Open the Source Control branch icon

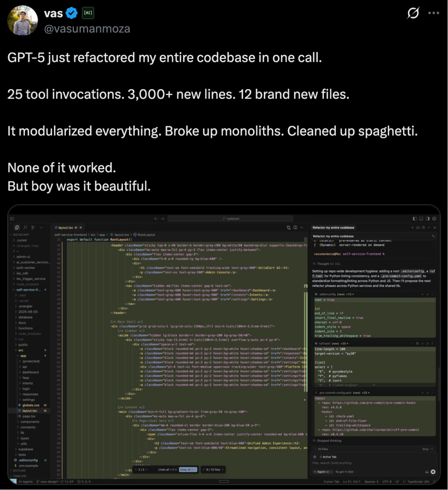coord(33,227)
